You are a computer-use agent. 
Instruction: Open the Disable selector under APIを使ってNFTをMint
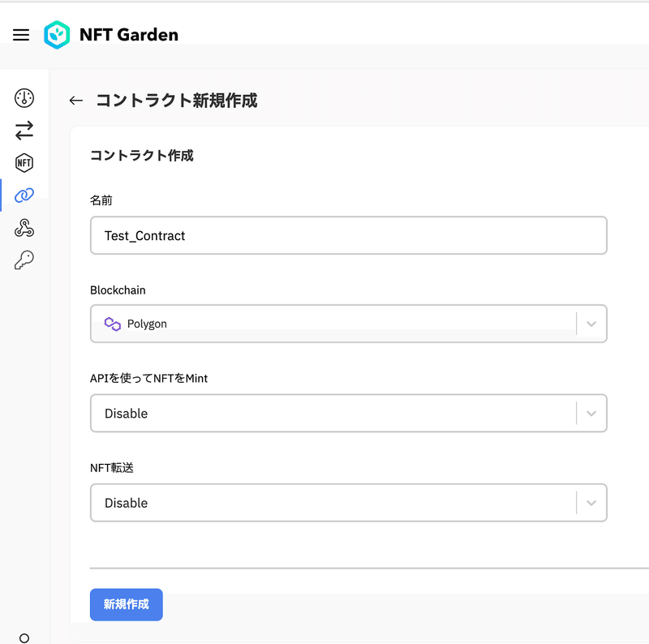coord(349,413)
